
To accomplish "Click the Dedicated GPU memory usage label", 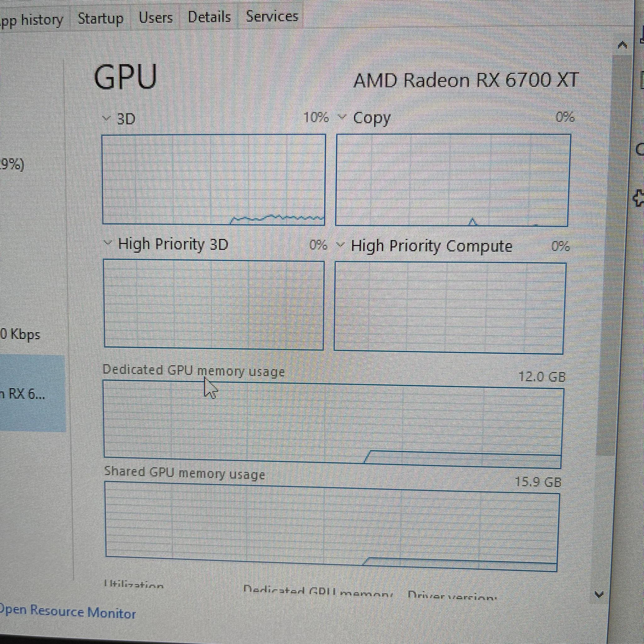I will pyautogui.click(x=193, y=371).
